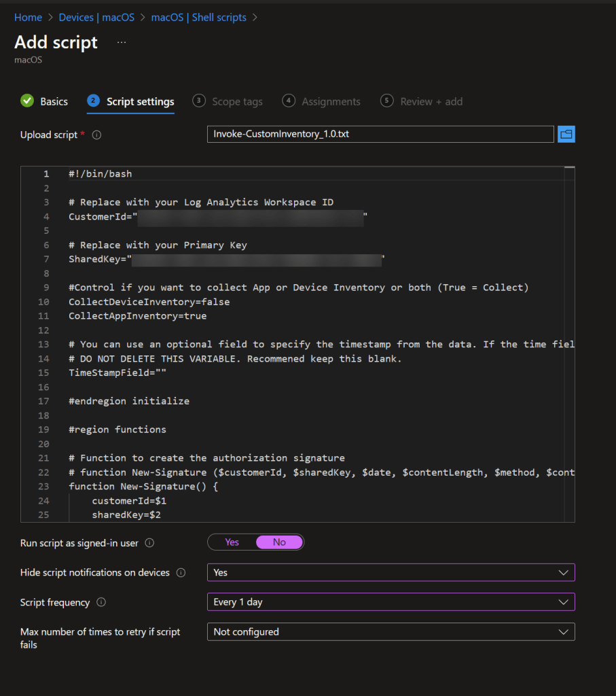This screenshot has width=616, height=696.
Task: Click the uploaded script filename field
Action: click(380, 135)
